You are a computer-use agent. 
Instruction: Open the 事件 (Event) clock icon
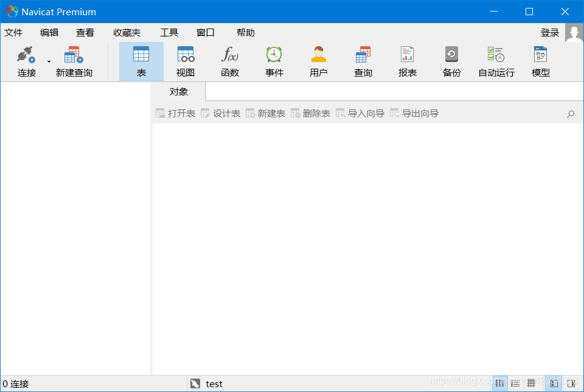[x=274, y=55]
